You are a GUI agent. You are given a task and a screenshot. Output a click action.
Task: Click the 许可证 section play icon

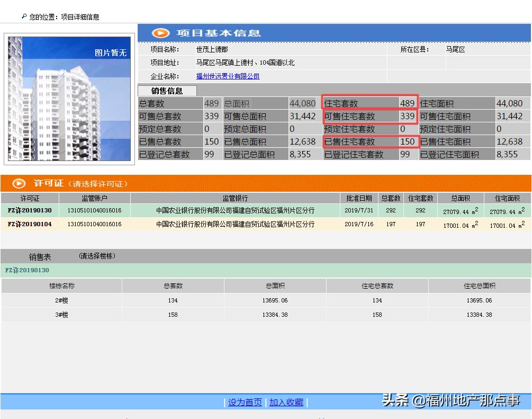coord(19,184)
